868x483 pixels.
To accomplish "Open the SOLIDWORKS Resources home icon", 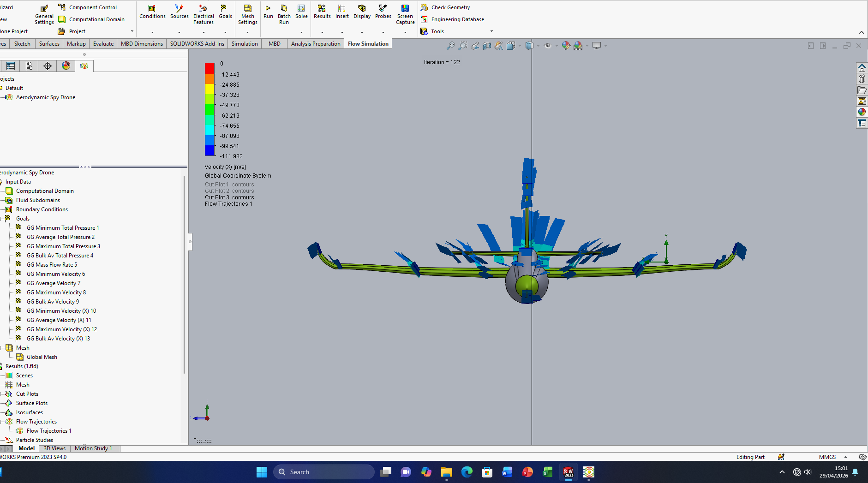I will point(862,68).
